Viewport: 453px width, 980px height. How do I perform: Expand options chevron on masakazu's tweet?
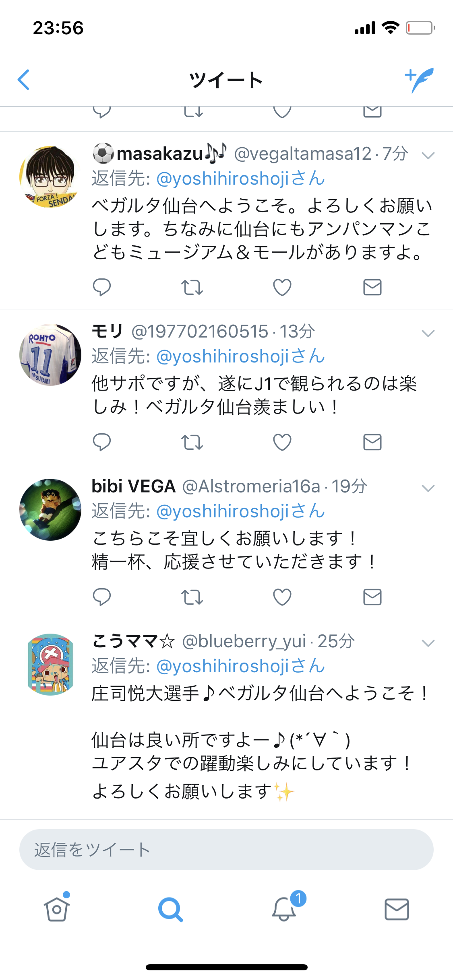click(x=428, y=155)
